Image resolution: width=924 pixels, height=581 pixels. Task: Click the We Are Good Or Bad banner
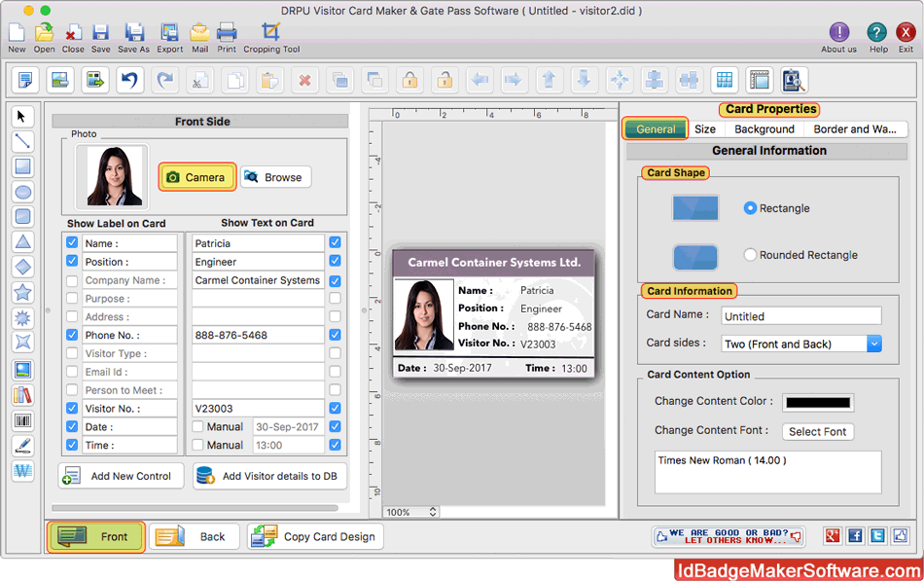coord(729,536)
